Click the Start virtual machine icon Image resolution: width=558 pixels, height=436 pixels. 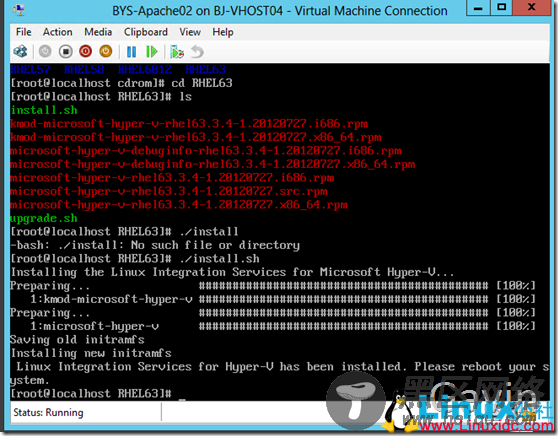(x=45, y=52)
